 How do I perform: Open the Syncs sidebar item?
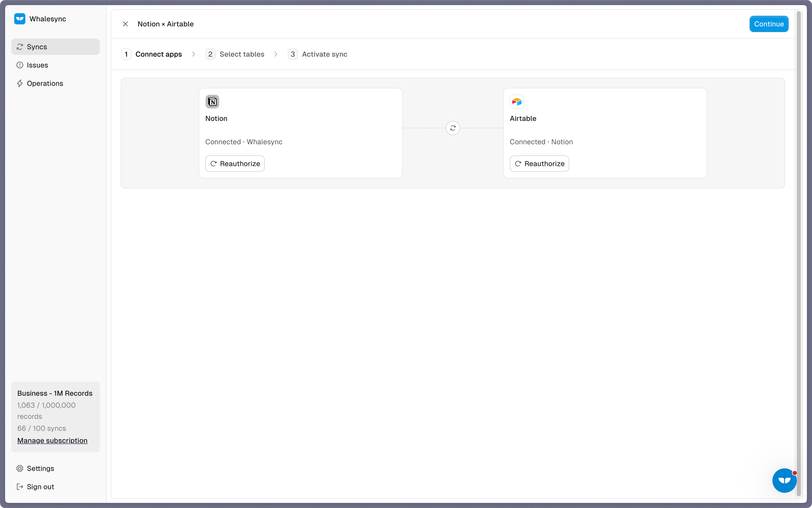pos(55,47)
